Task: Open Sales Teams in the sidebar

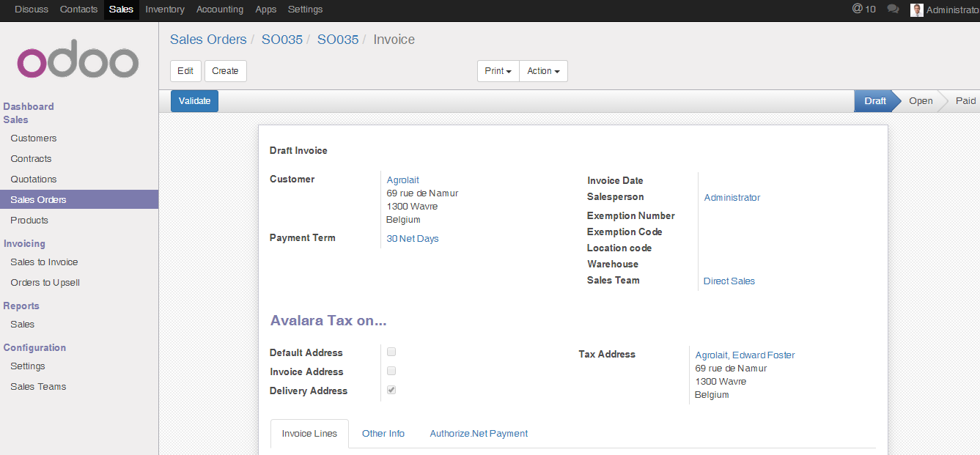Action: [x=38, y=387]
